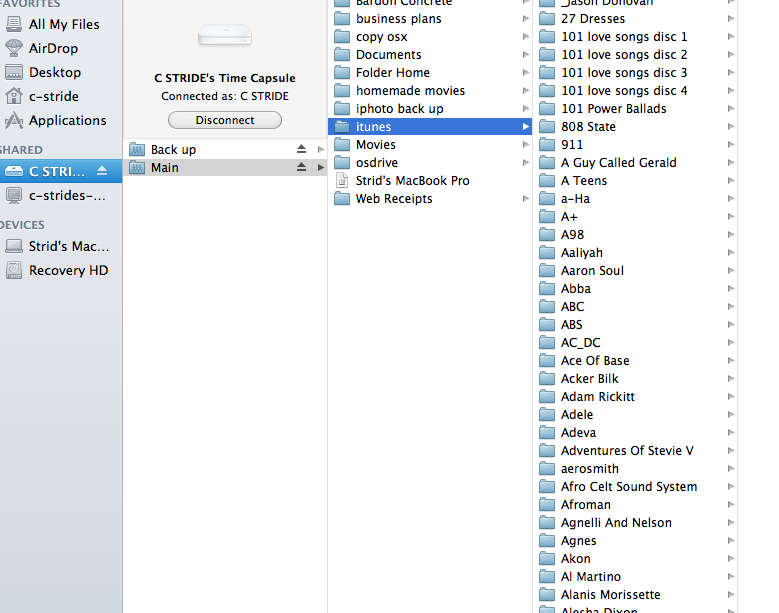Expand the Abba folder arrow
Image resolution: width=779 pixels, height=613 pixels.
[x=730, y=289]
